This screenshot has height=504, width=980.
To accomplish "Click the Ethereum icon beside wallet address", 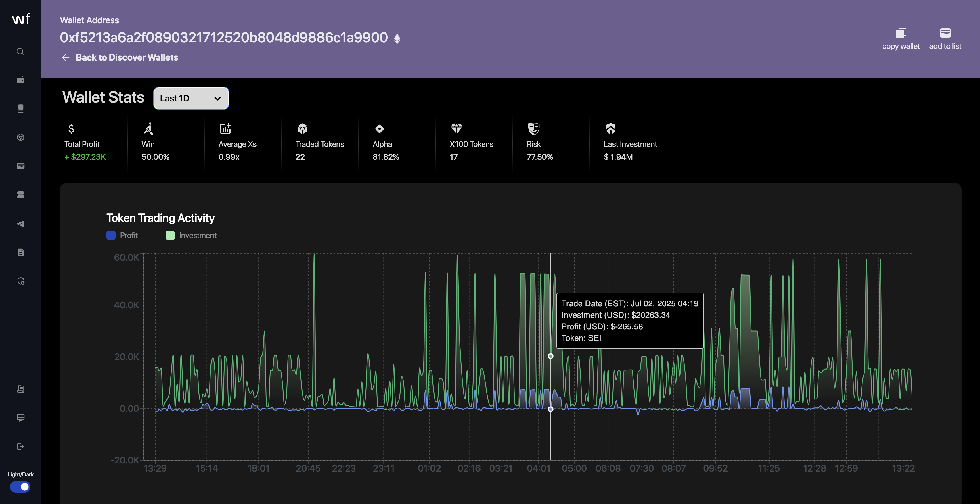I will (397, 39).
